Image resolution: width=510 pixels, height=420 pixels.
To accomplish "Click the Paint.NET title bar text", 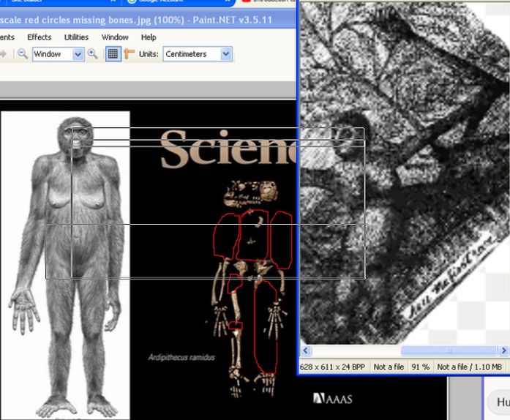I will pos(136,20).
